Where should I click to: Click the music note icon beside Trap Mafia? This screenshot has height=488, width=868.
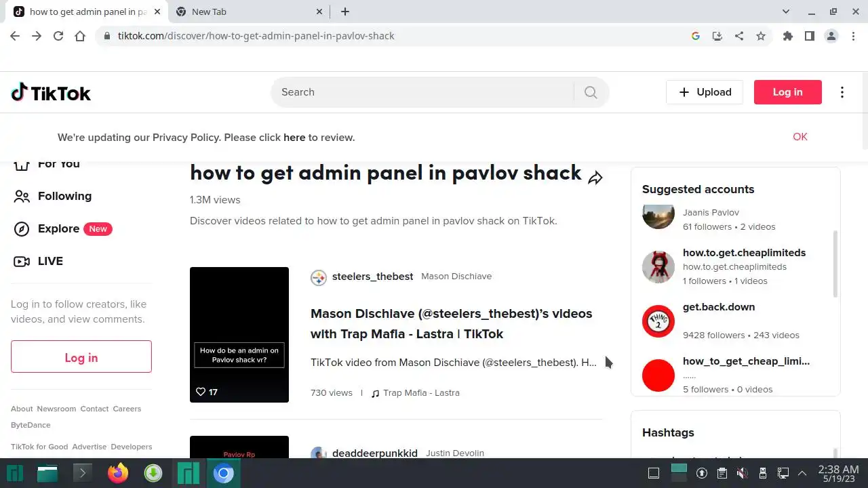click(375, 393)
